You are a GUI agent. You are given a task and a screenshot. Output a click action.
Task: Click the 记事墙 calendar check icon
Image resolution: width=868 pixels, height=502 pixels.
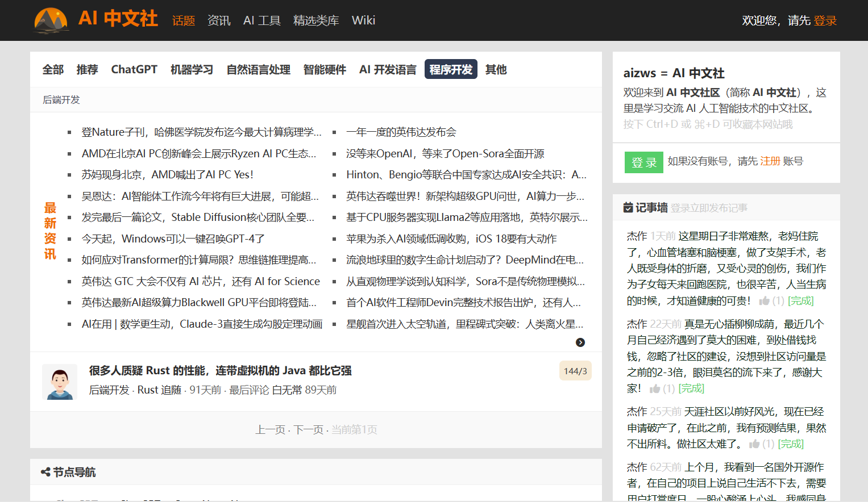[628, 208]
